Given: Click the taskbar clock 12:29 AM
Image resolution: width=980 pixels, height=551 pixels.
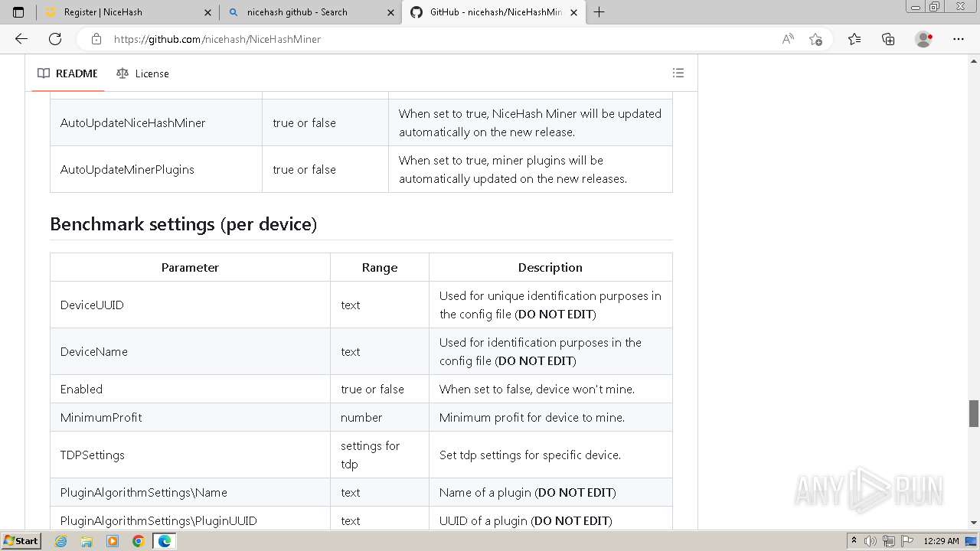Looking at the screenshot, I should tap(941, 541).
